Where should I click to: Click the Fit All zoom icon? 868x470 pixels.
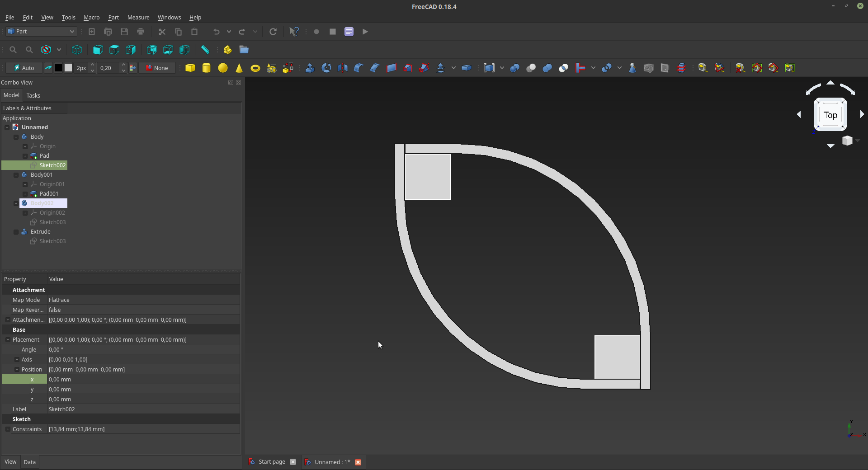click(x=13, y=50)
